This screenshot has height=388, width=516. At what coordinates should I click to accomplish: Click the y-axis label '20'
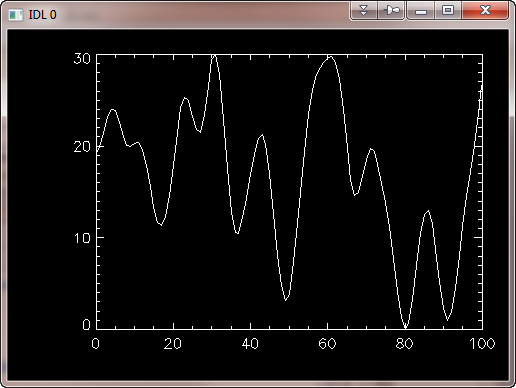pos(82,147)
